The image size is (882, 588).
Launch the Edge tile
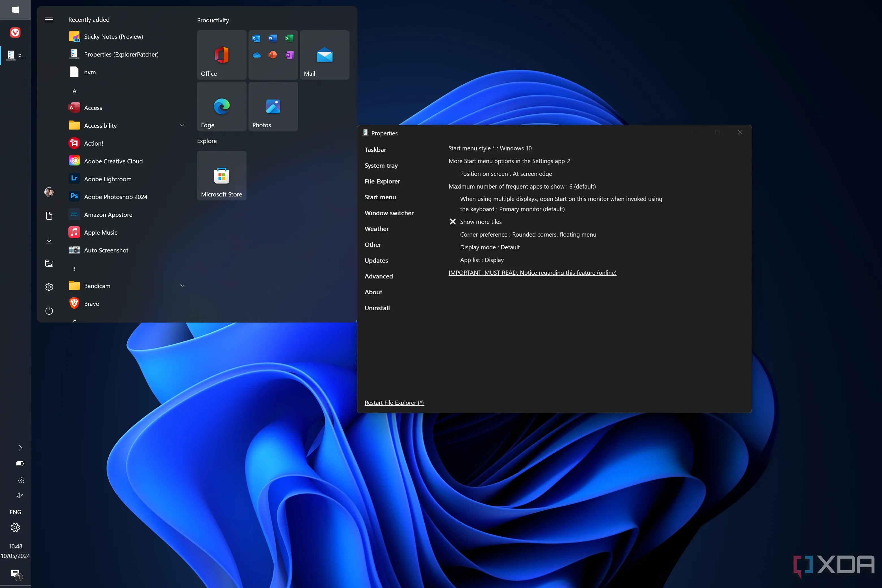point(222,106)
